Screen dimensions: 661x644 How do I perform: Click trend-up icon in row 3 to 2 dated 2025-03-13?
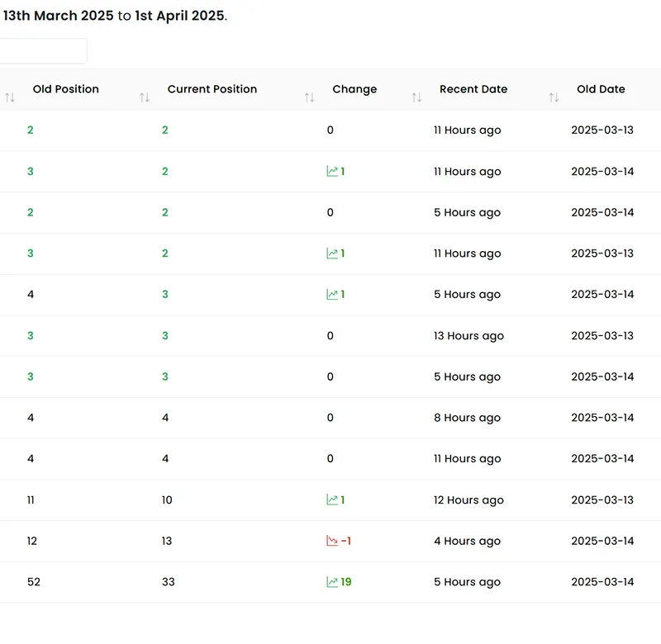click(332, 253)
